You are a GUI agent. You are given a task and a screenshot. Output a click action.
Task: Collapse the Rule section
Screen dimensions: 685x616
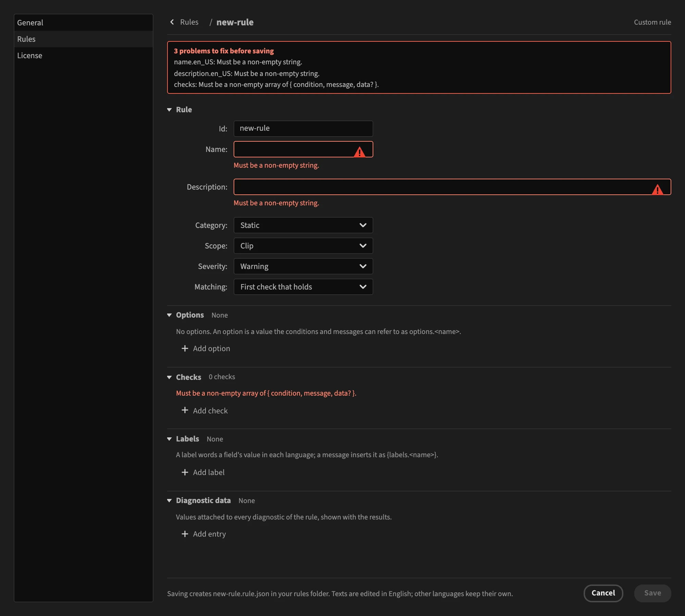tap(169, 110)
